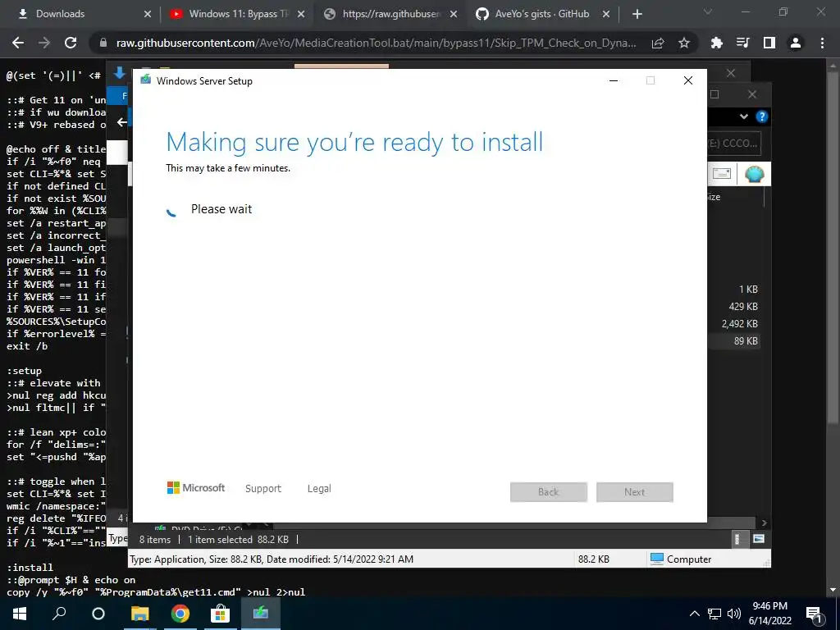Click the envelope icon in Explorer toolbar
The width and height of the screenshot is (840, 630).
coord(722,174)
